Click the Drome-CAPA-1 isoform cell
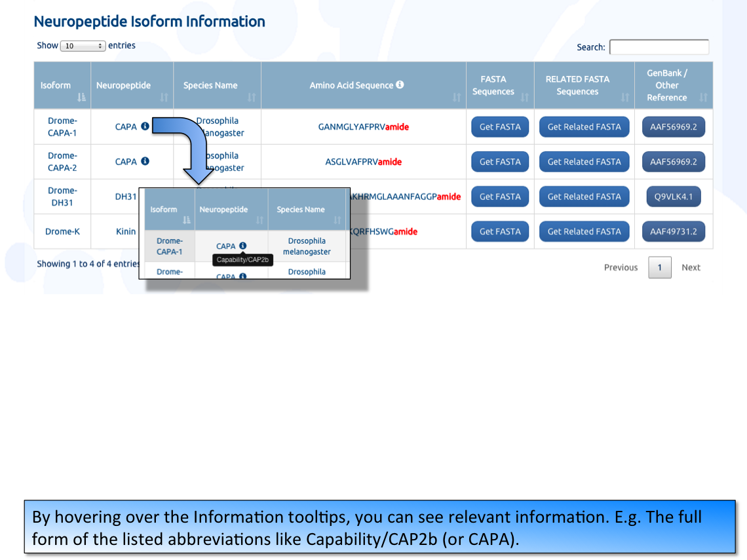Image resolution: width=747 pixels, height=560 pixels. tap(62, 126)
